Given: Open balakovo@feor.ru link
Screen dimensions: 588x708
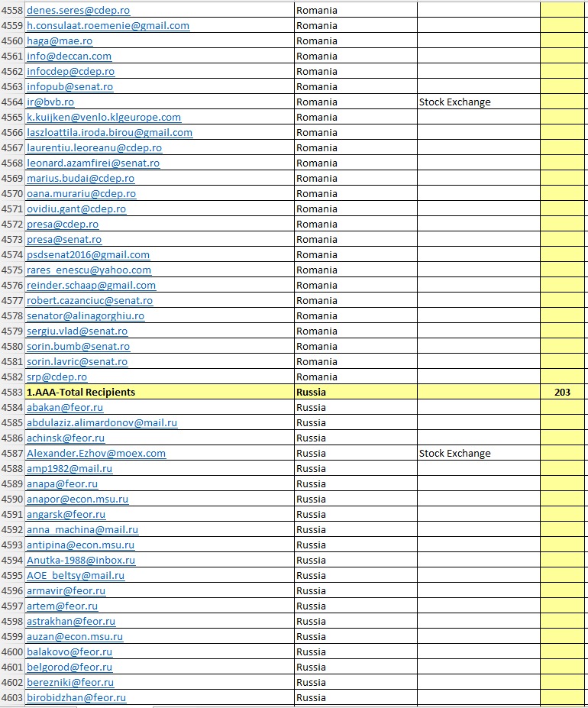Looking at the screenshot, I should 69,652.
